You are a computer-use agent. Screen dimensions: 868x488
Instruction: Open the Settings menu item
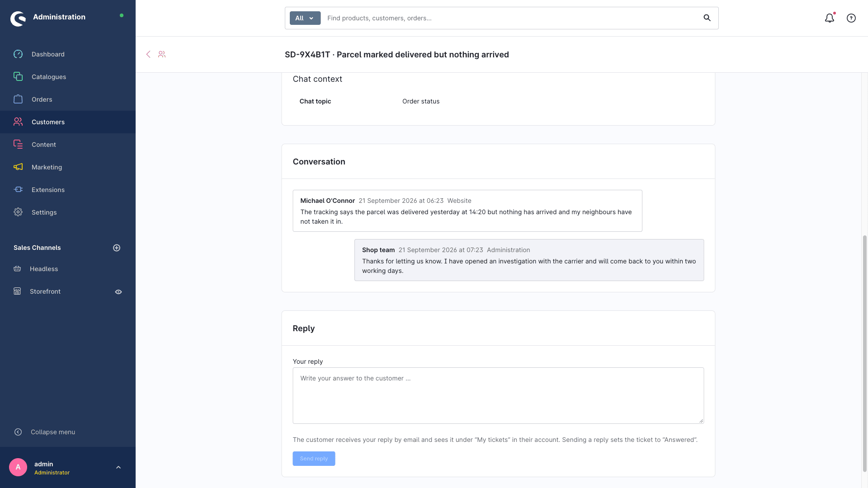68,212
